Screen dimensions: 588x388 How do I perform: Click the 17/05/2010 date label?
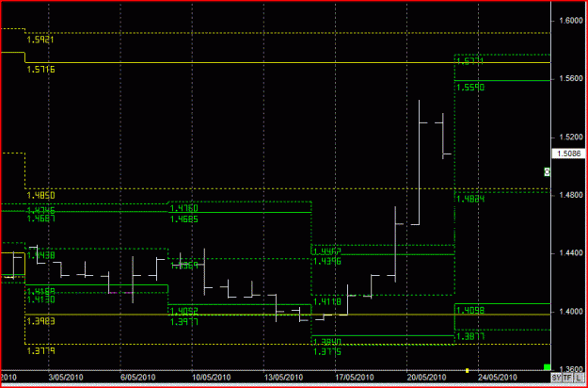click(355, 377)
